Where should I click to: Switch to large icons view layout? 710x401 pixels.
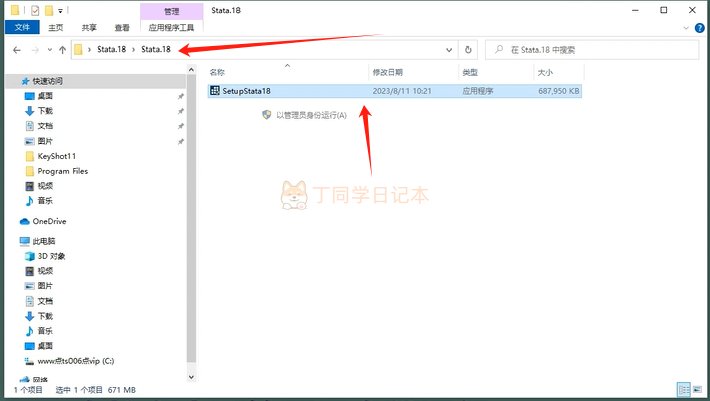coord(697,390)
